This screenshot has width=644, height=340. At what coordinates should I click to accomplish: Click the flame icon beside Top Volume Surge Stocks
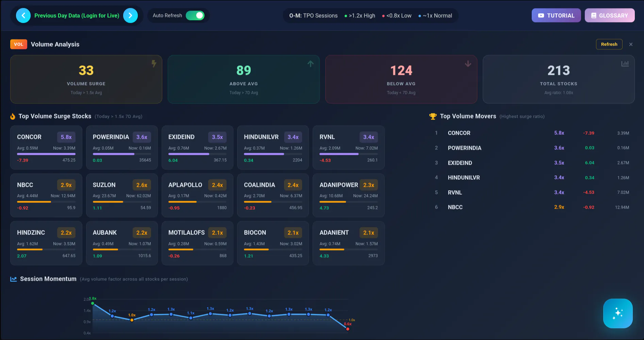[13, 116]
